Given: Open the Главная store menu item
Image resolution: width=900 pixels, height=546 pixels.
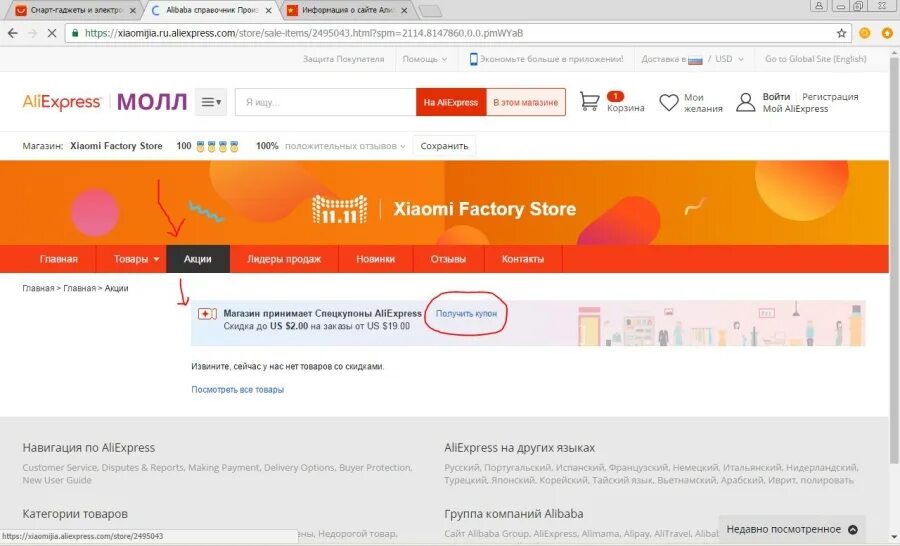Looking at the screenshot, I should click(x=59, y=259).
